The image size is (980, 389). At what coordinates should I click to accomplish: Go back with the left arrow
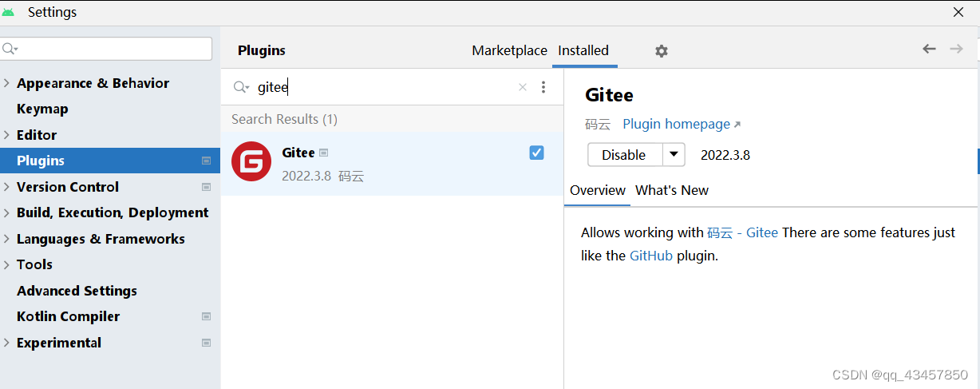click(929, 49)
